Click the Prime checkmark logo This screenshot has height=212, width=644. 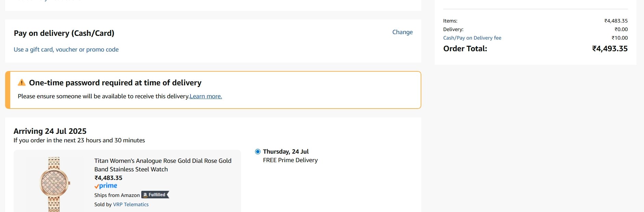106,186
